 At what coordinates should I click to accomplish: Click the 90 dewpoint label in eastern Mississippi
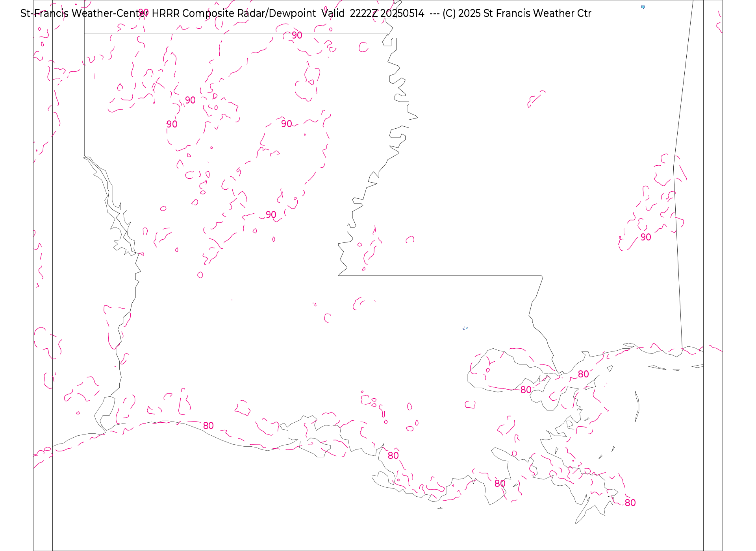click(646, 237)
